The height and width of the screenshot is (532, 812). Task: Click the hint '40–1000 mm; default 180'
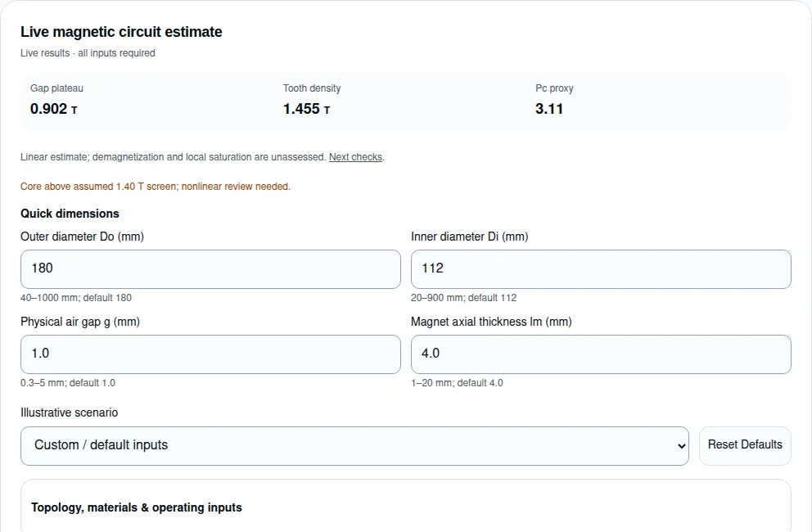(x=76, y=298)
